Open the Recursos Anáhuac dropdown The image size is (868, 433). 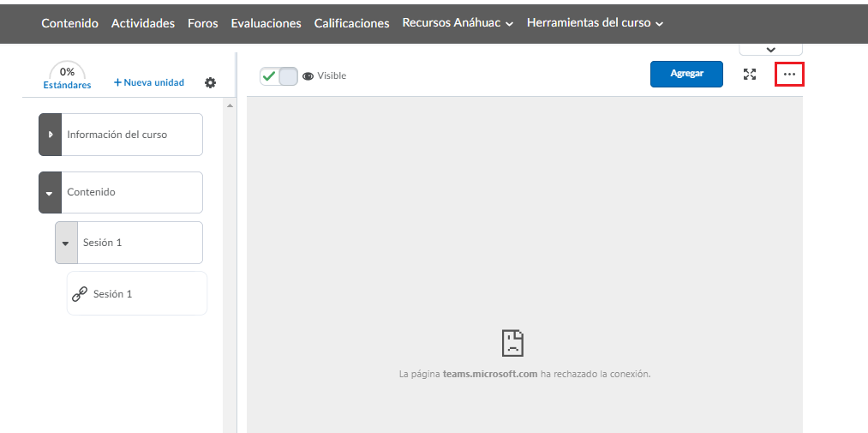click(x=458, y=23)
